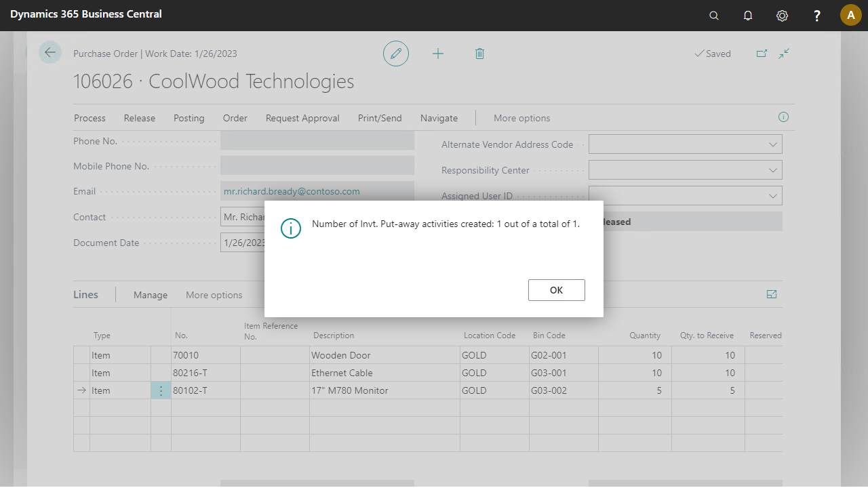Select item number 70010 cell
The image size is (868, 488).
point(205,355)
